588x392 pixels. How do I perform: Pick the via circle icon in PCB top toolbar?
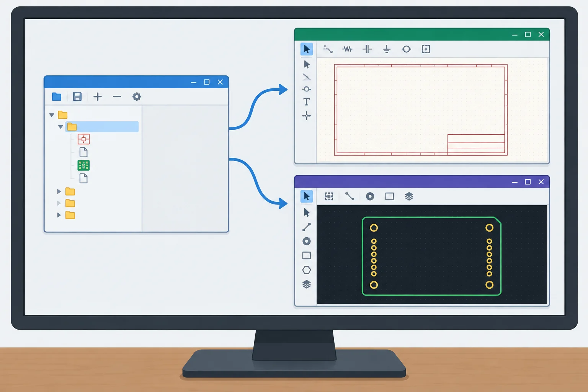click(x=370, y=196)
